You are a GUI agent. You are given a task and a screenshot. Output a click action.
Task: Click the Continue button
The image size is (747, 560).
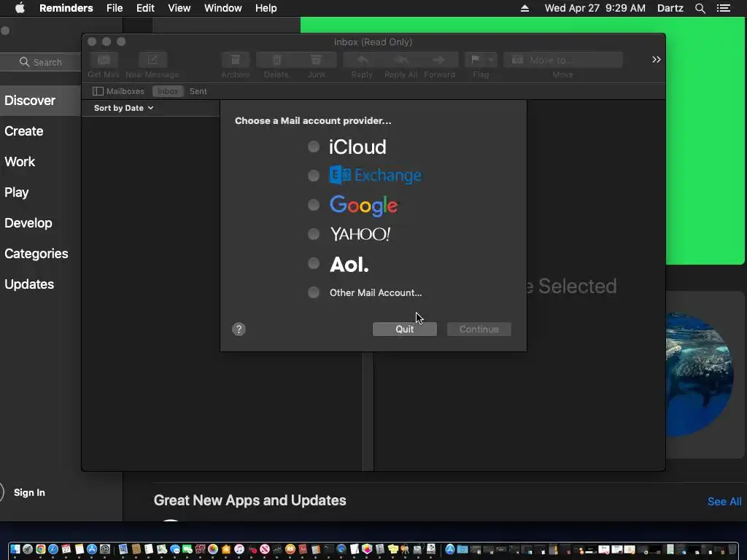point(479,329)
